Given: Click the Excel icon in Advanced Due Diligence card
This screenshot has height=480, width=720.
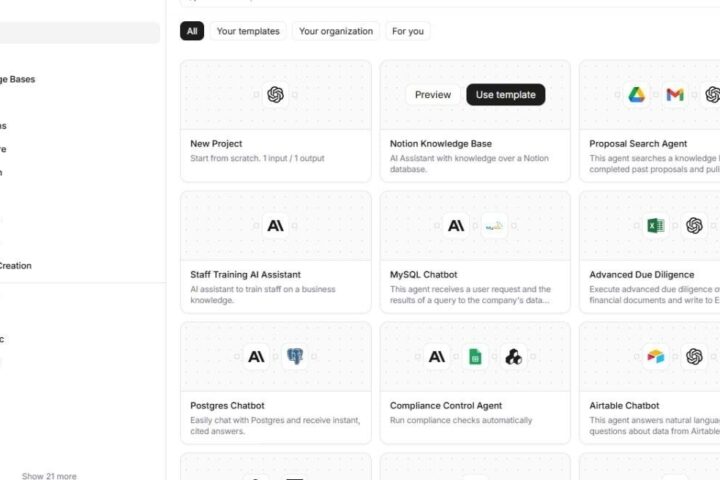Looking at the screenshot, I should pyautogui.click(x=656, y=226).
